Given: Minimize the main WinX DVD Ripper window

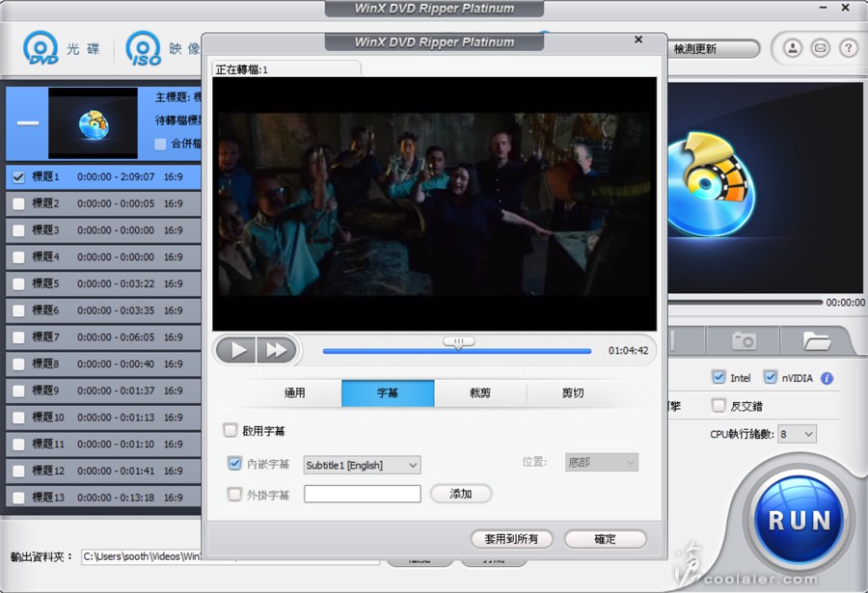Looking at the screenshot, I should point(824,8).
